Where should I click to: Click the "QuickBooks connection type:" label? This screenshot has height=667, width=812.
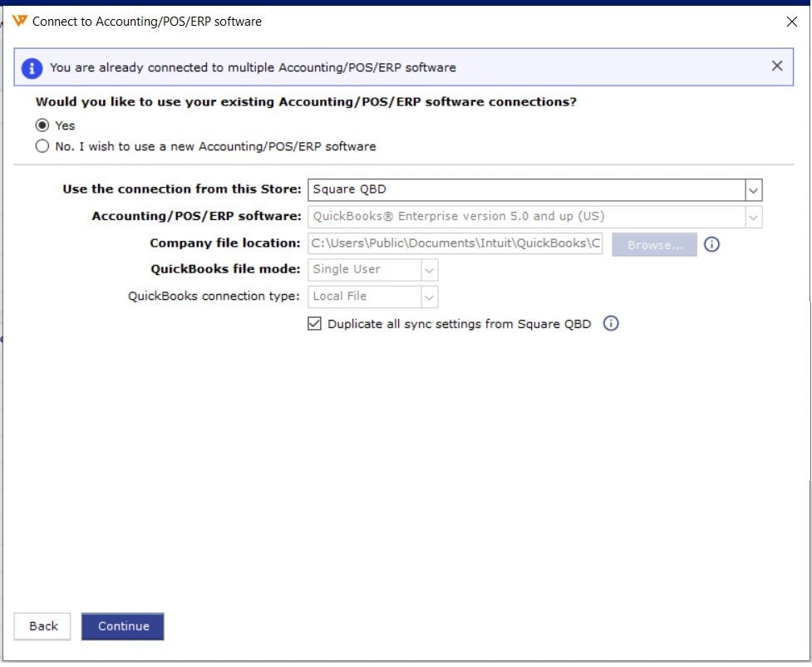(x=214, y=296)
